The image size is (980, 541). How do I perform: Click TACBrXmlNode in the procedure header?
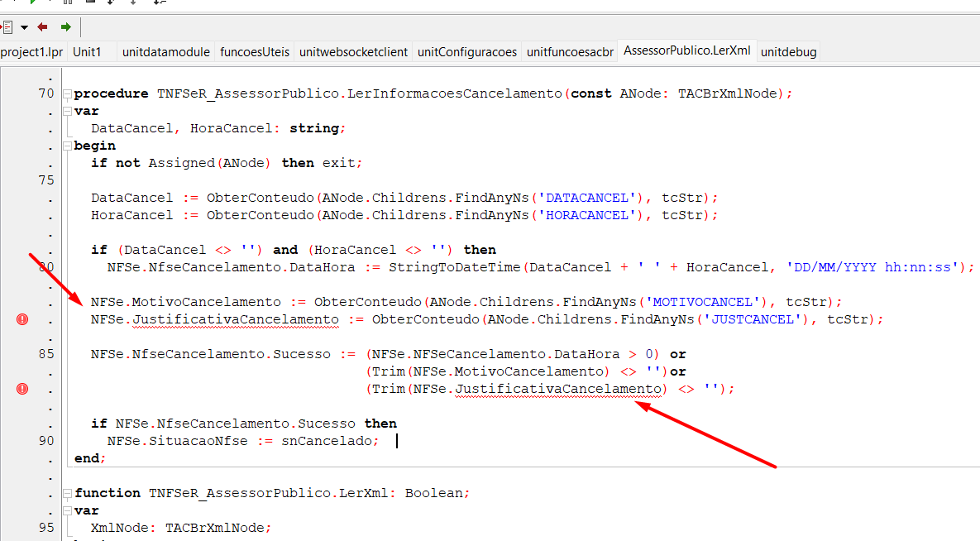pos(728,93)
